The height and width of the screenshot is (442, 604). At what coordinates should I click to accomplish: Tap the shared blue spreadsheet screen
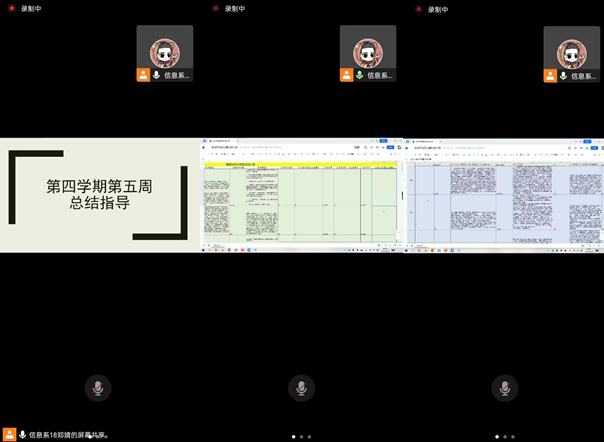(505, 195)
